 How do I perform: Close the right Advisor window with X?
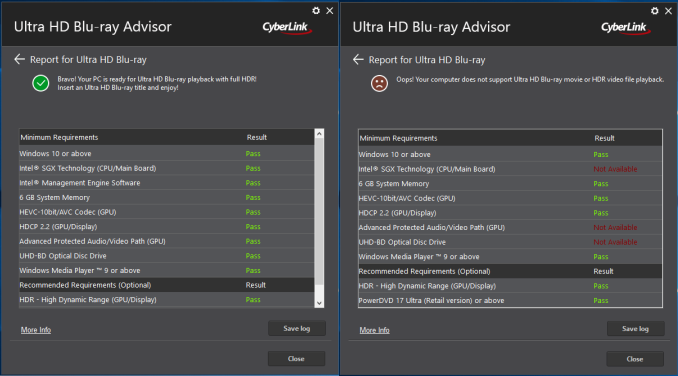(668, 11)
